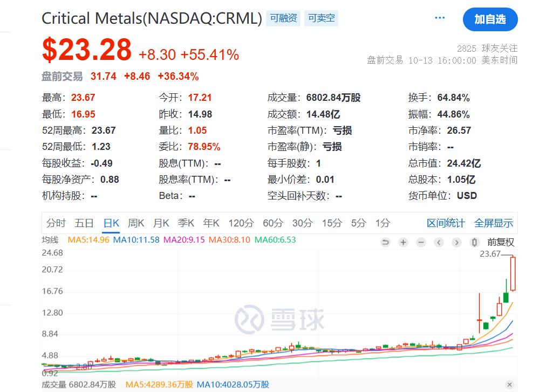Switch to the 五日 five-day tab
539x392 pixels.
84,223
